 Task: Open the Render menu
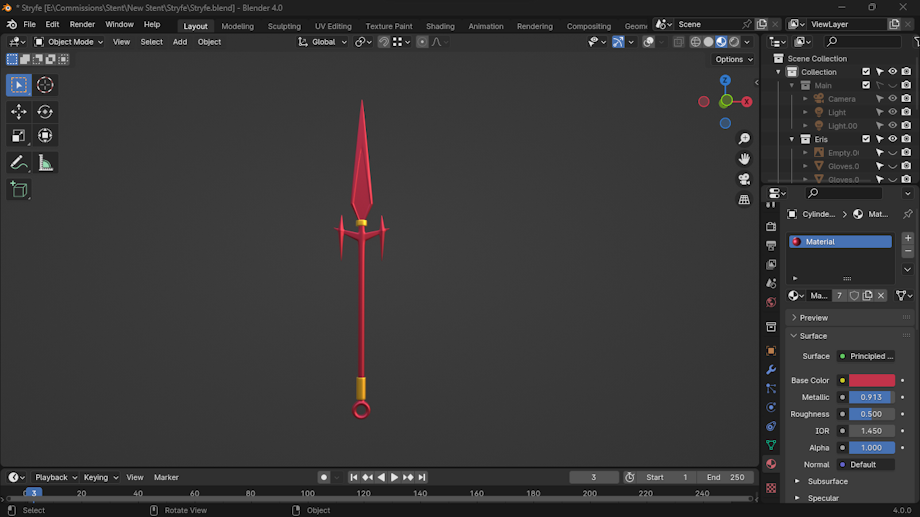(x=82, y=25)
